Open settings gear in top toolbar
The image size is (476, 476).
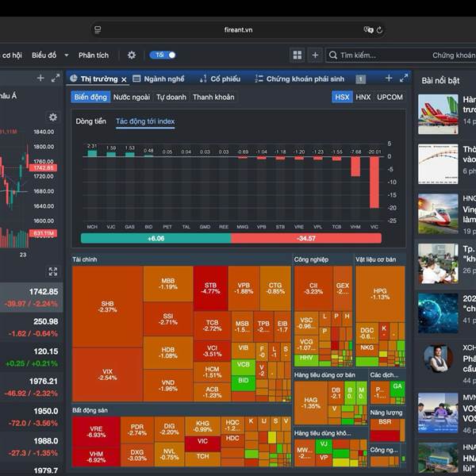click(x=132, y=55)
